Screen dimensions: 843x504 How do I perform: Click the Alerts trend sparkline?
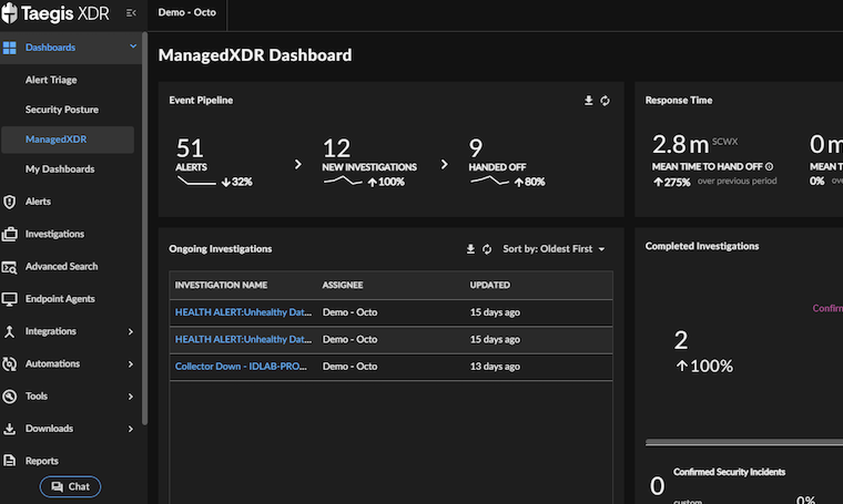coord(196,181)
